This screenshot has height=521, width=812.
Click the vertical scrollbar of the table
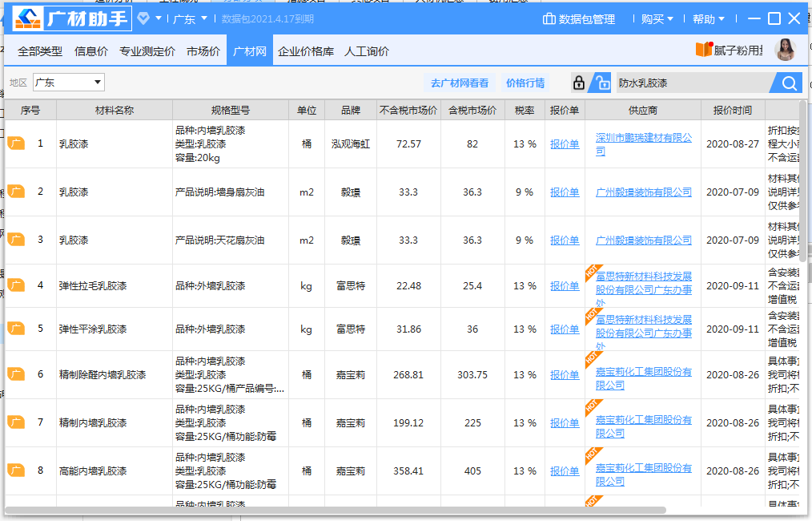[x=803, y=181]
